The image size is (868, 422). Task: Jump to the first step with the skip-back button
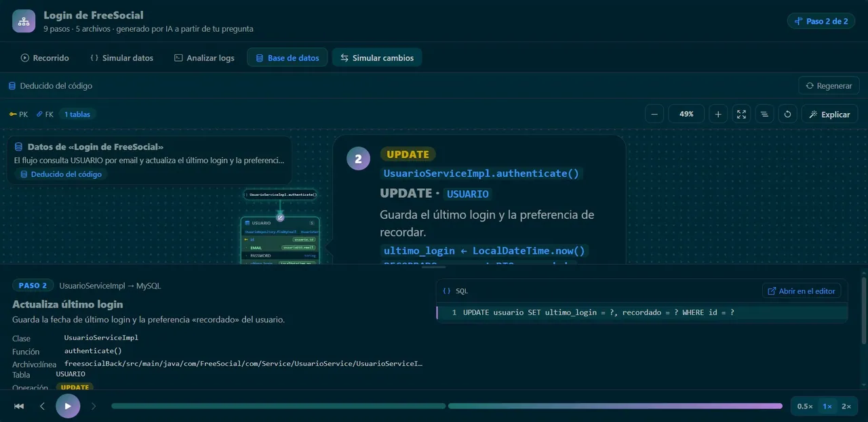point(19,406)
